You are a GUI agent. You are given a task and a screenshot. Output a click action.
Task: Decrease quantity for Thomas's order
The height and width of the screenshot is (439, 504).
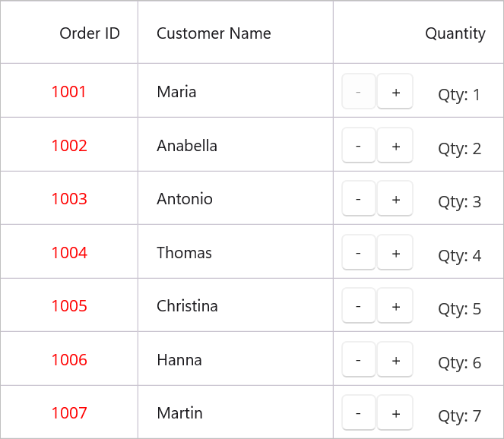358,253
